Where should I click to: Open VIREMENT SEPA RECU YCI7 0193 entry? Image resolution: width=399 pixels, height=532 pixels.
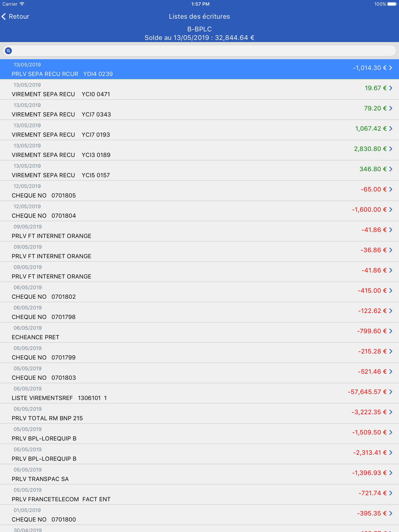pyautogui.click(x=199, y=130)
